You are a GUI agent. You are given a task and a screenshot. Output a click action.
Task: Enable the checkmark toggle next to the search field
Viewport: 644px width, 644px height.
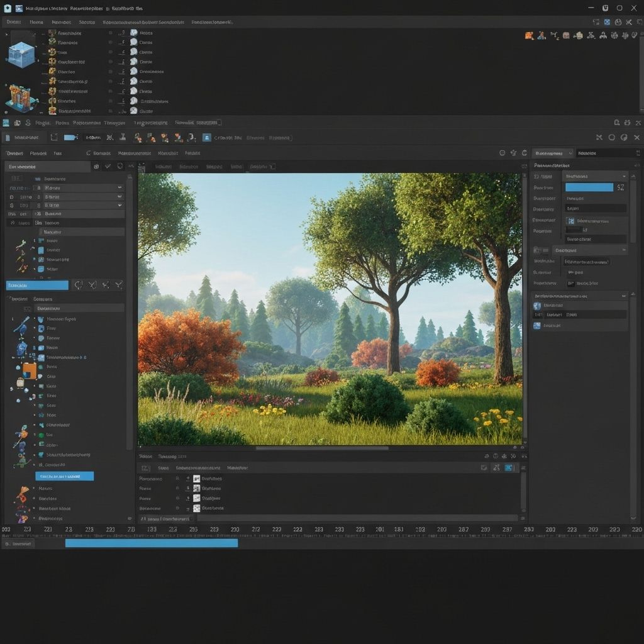pos(108,166)
